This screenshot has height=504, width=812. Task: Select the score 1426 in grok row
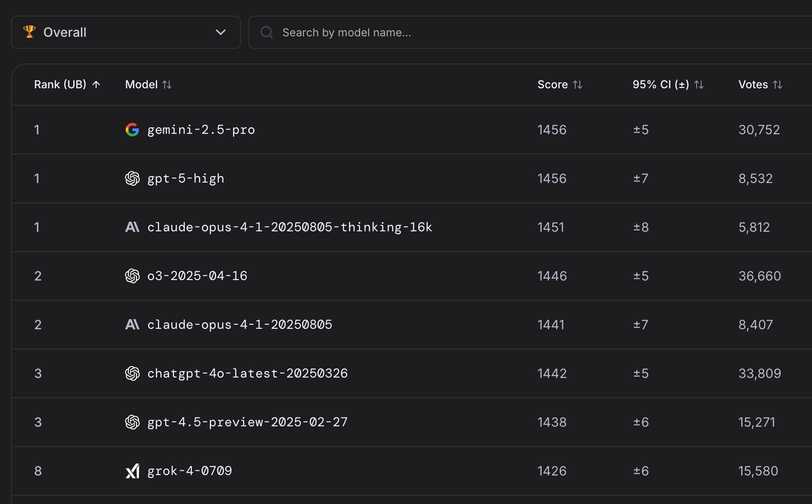552,471
